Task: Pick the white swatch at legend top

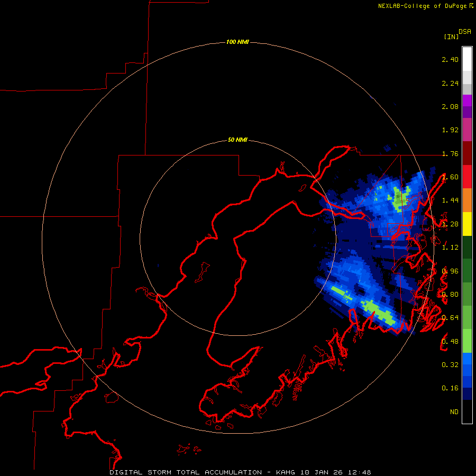Action: point(467,59)
